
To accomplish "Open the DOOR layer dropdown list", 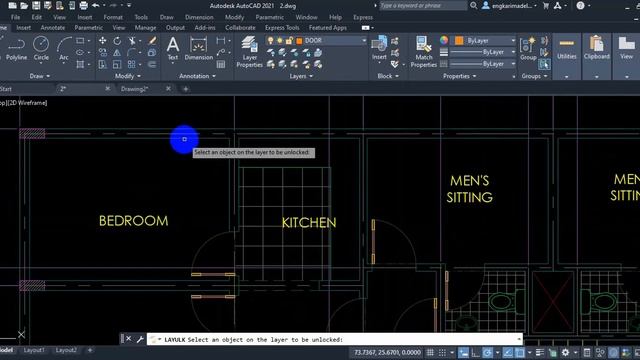I will tap(364, 40).
